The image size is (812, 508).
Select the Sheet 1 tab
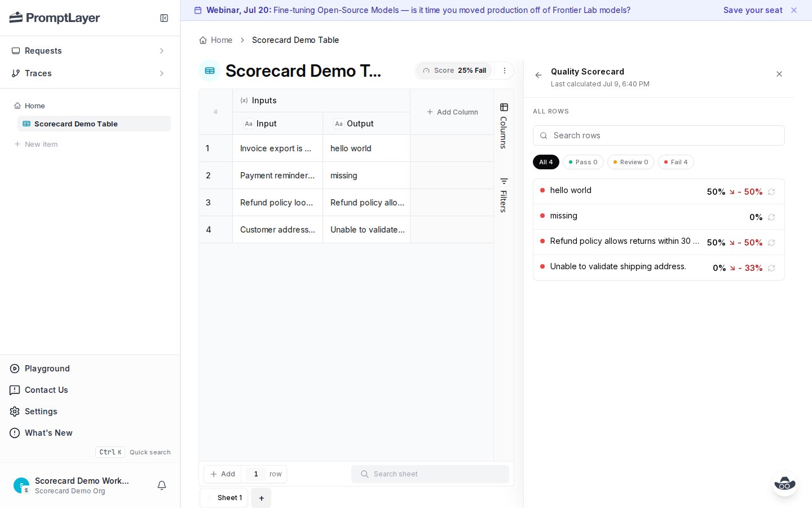(224, 498)
